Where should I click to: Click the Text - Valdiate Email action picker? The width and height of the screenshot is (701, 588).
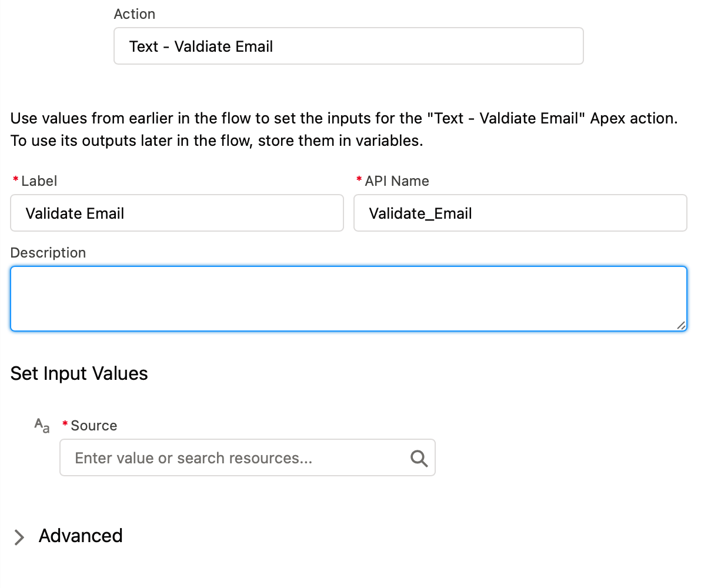coord(348,46)
